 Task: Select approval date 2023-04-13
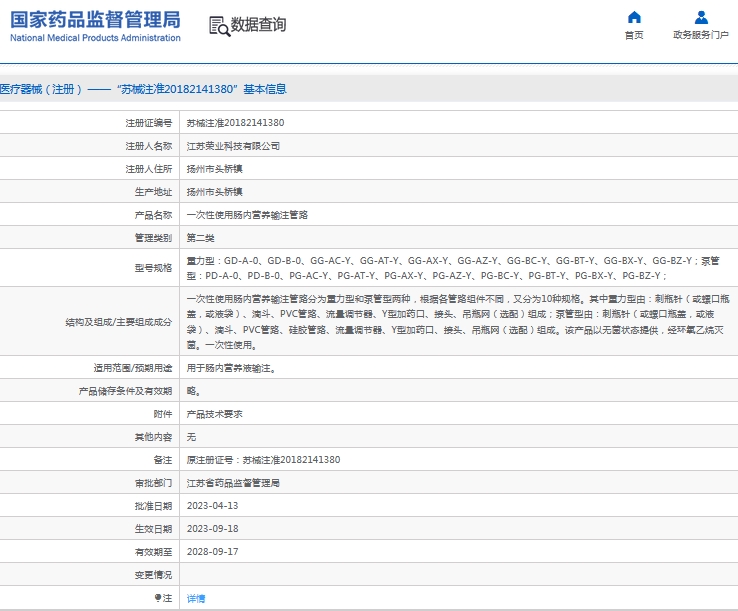(212, 506)
